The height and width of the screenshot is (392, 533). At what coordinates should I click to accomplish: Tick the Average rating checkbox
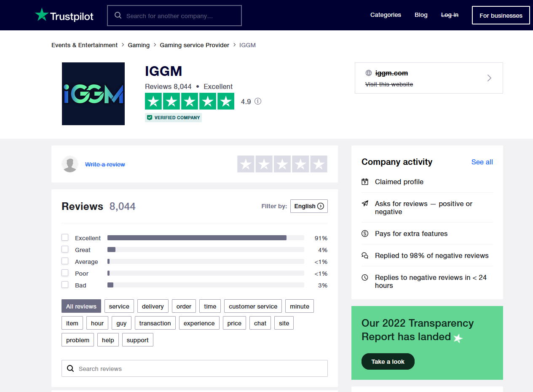coord(65,261)
